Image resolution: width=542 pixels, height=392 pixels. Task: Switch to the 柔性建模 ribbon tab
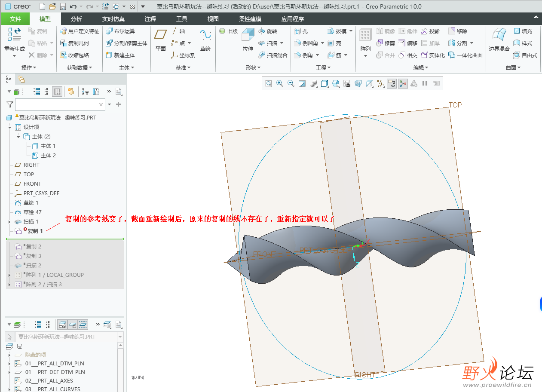[250, 19]
